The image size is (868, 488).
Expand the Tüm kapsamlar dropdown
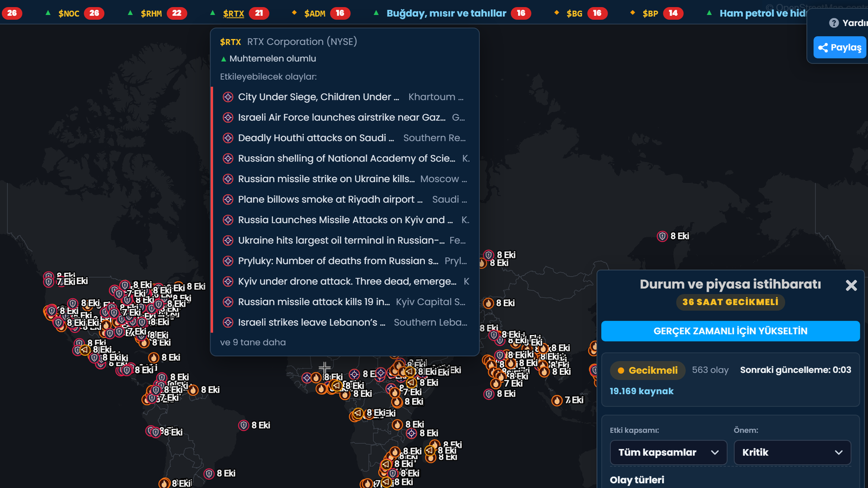(668, 452)
